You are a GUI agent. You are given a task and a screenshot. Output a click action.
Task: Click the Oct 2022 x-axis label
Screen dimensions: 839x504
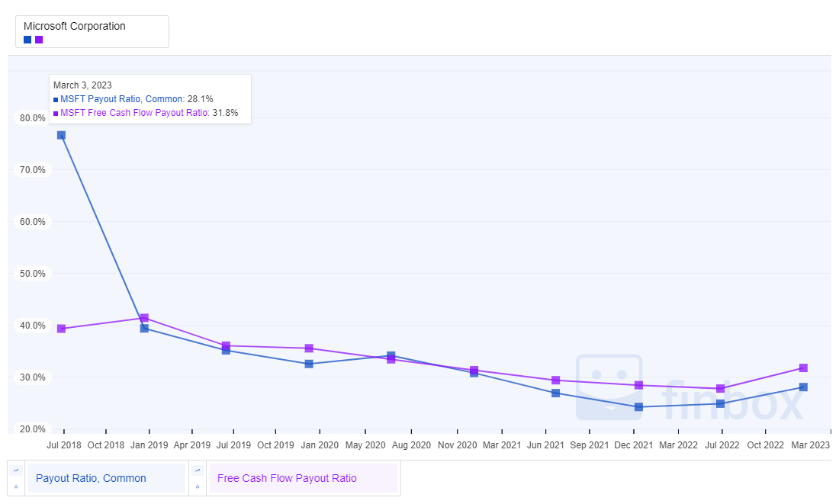(x=766, y=445)
